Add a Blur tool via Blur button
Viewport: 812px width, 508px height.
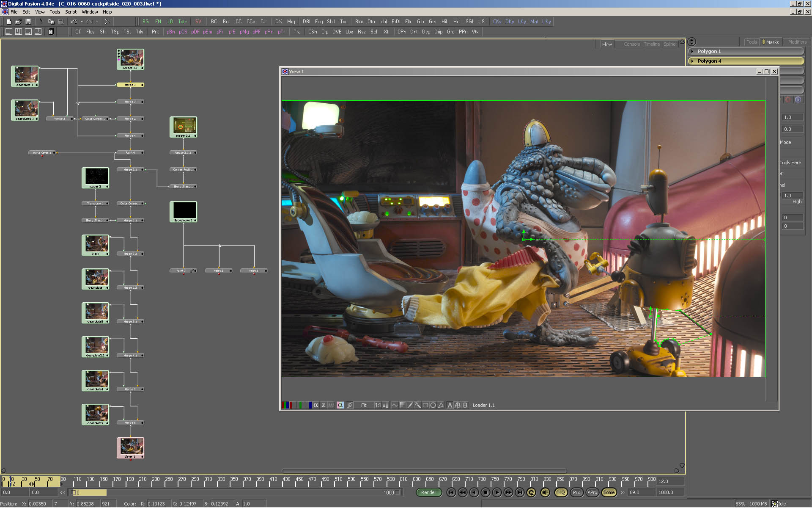click(359, 22)
